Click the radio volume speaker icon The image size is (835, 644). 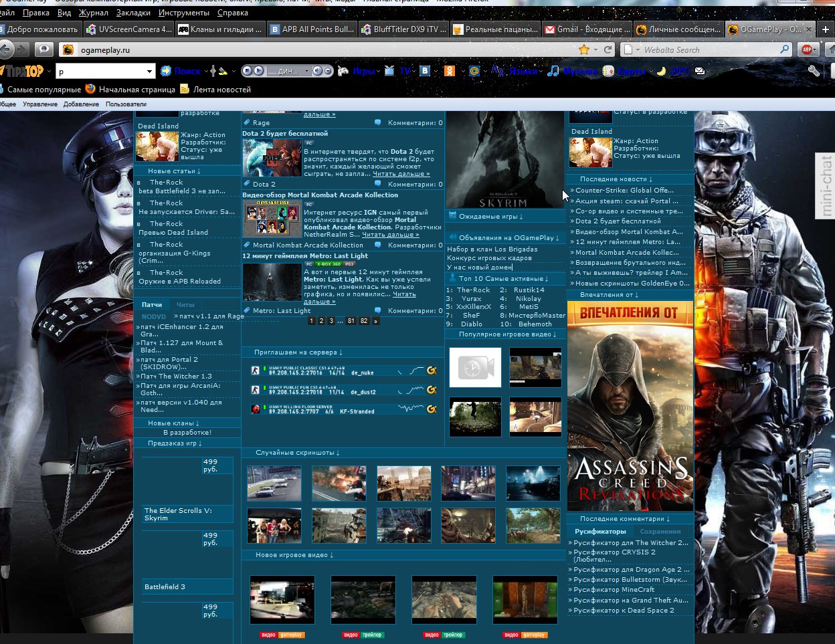tap(317, 71)
